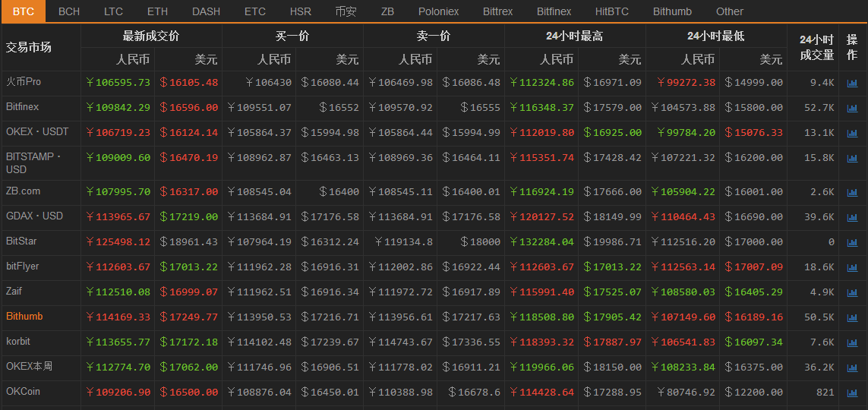Viewport: 868px width, 410px height.
Task: Open the ETC tab
Action: 254,11
